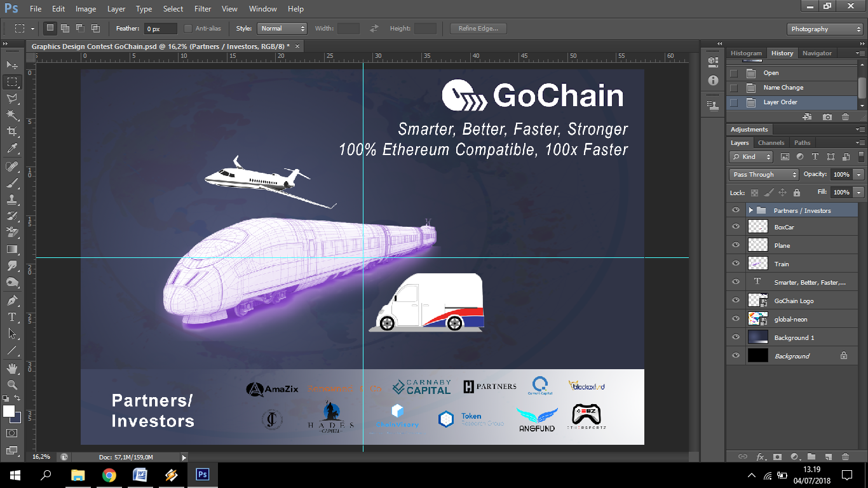Switch to the Navigator tab
This screenshot has width=868, height=488.
[x=817, y=53]
